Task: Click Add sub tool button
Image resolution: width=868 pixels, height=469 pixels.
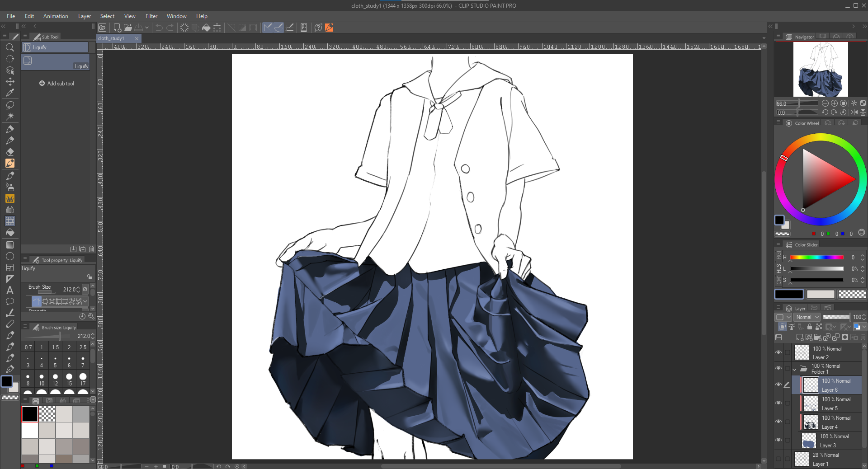Action: click(57, 84)
